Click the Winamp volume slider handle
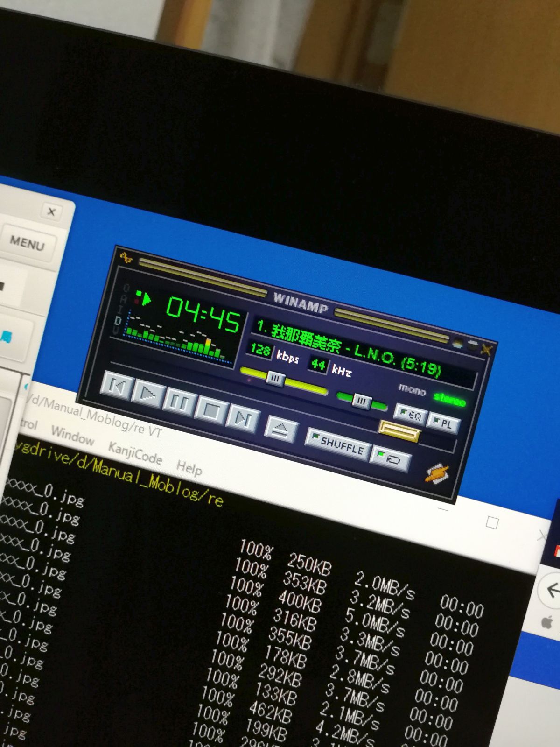Image resolution: width=560 pixels, height=747 pixels. 275,378
